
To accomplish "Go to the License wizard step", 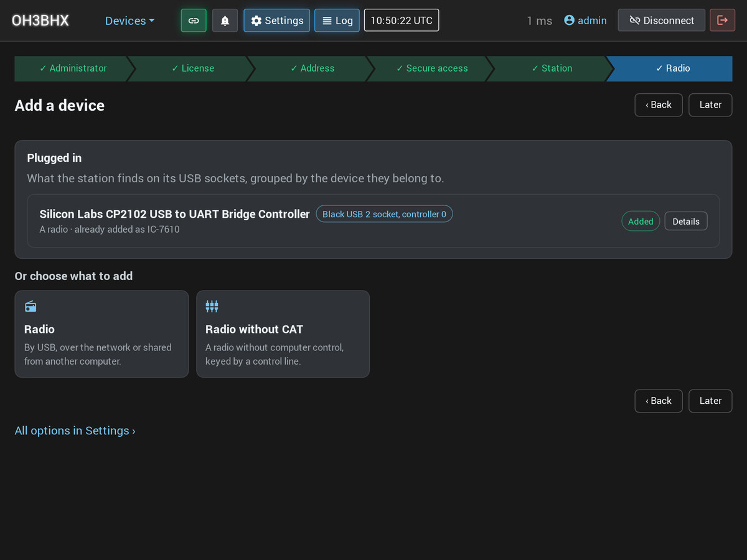I will tap(192, 68).
